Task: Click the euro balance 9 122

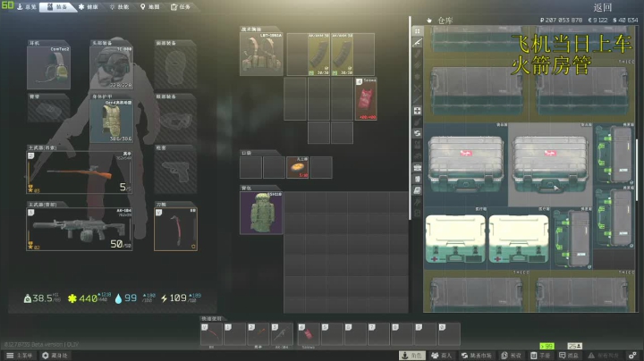Action: coord(597,20)
